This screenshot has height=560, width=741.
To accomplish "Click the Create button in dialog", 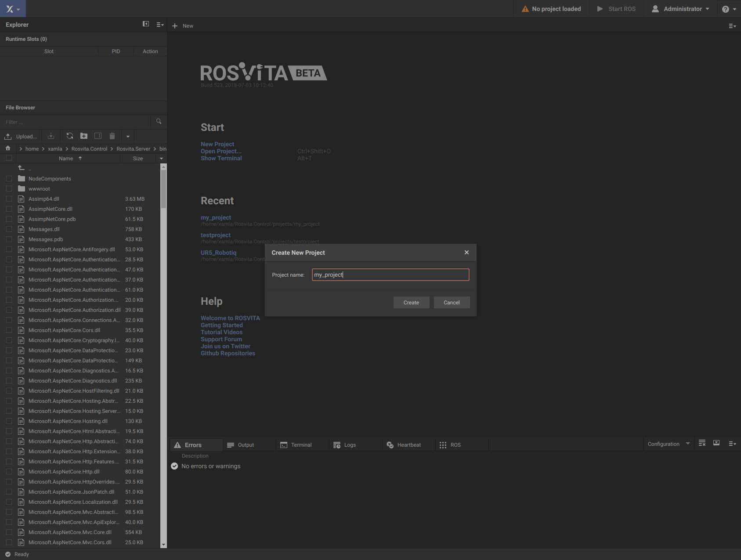I will point(411,303).
